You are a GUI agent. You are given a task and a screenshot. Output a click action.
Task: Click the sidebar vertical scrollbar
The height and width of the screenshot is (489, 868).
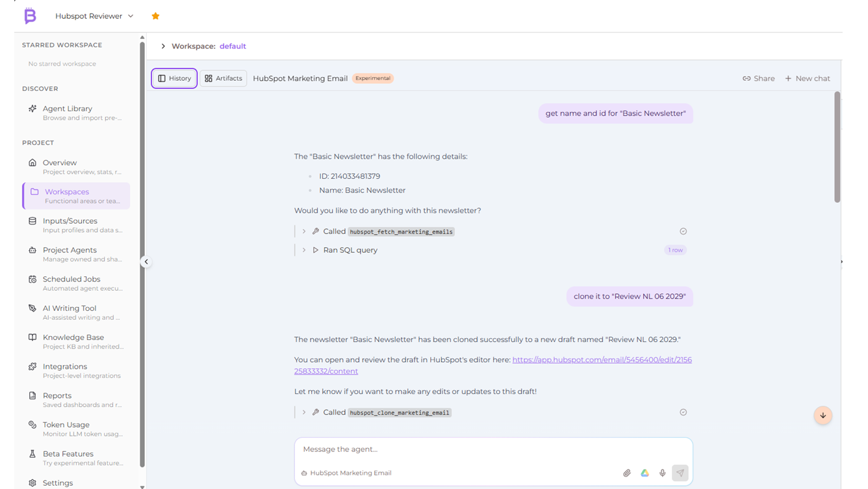(142, 254)
